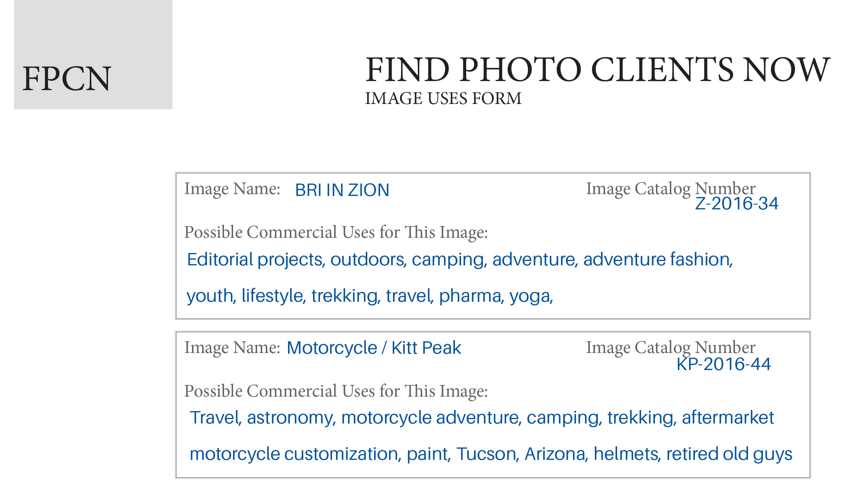Click the IMAGE USES FORM subtitle
The image size is (868, 486).
(443, 99)
